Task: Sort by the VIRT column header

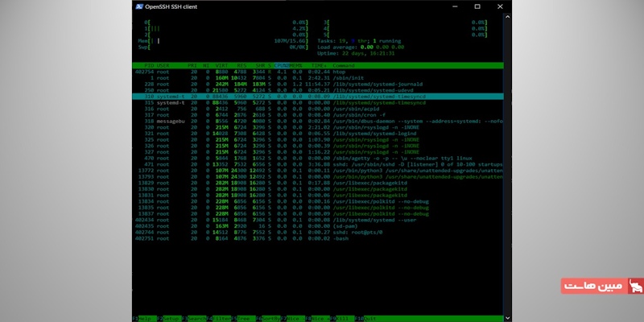Action: coord(222,66)
